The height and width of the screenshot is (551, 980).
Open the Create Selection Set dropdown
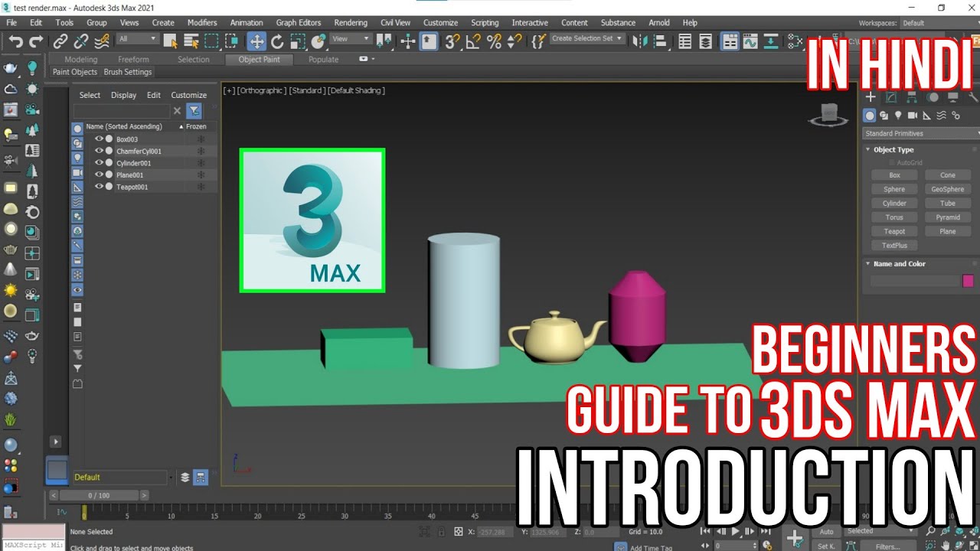588,38
